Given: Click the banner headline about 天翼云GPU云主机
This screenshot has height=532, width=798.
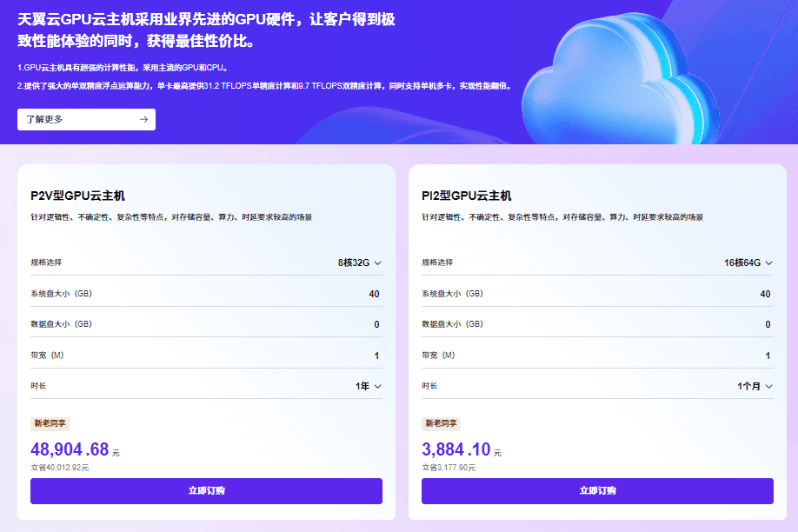Looking at the screenshot, I should [206, 30].
